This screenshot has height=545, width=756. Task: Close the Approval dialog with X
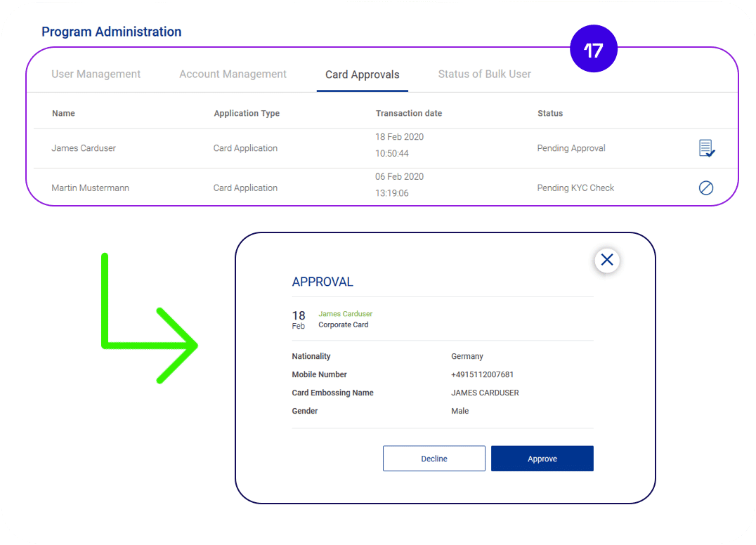607,260
